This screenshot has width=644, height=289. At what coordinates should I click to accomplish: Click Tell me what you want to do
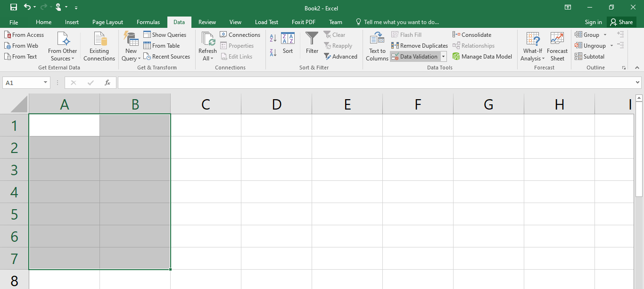[397, 22]
